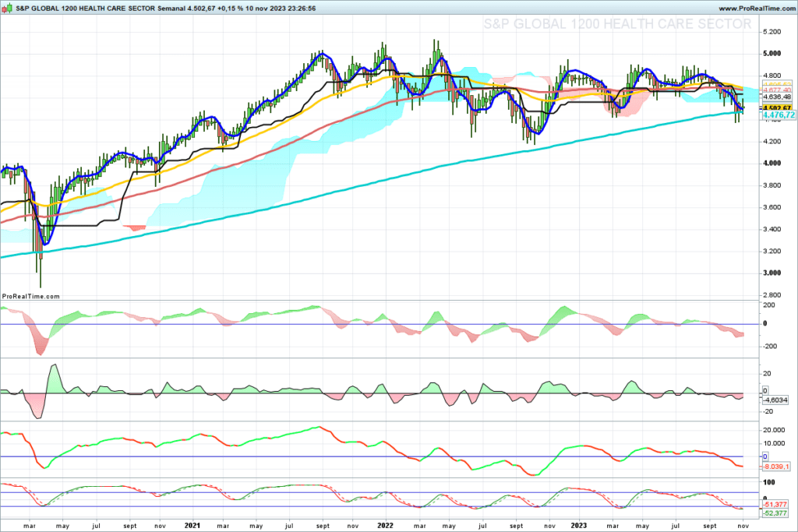Click the -200 indicator axis label
The image size is (798, 532).
pyautogui.click(x=769, y=347)
